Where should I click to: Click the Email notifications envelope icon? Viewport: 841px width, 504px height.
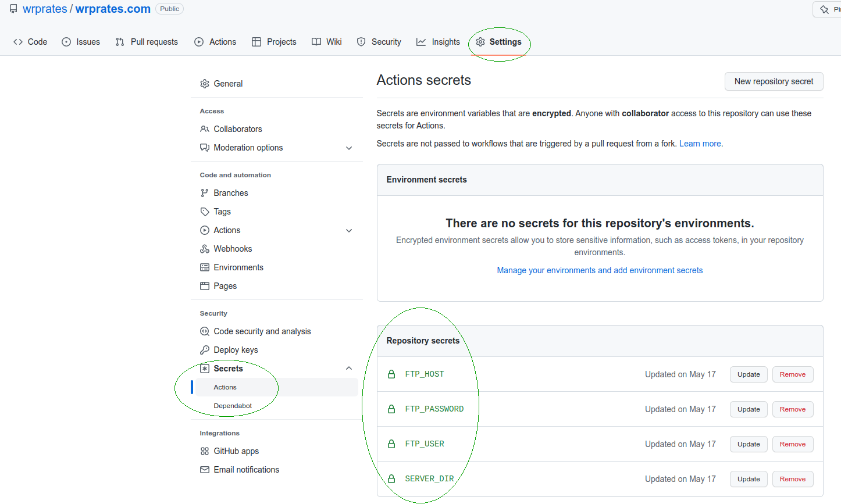click(x=205, y=470)
